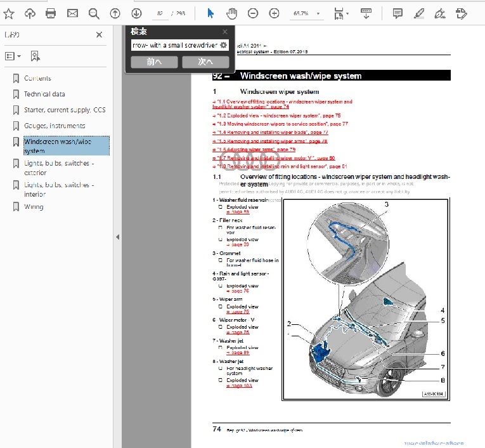Close the bookmarks panel

(x=99, y=35)
